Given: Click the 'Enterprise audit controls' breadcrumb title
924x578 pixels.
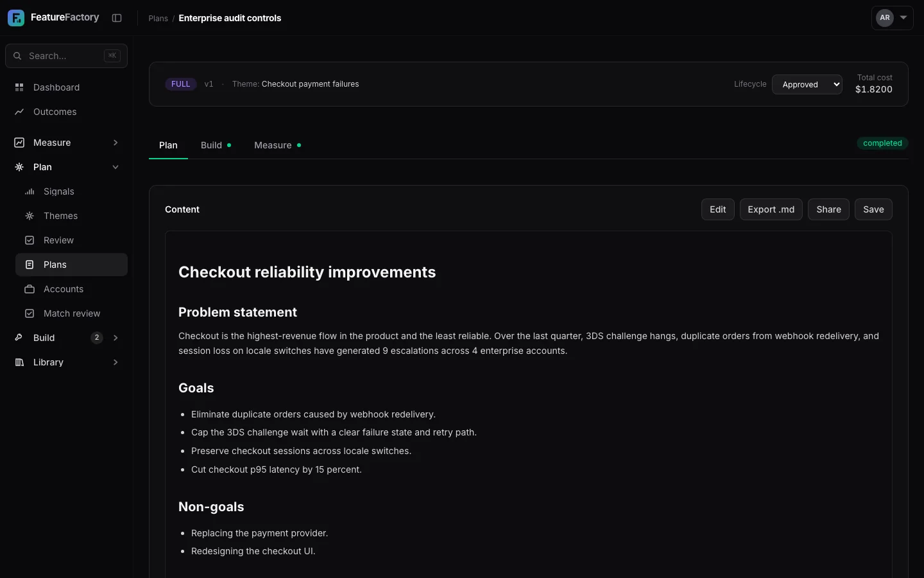Looking at the screenshot, I should click(x=230, y=18).
